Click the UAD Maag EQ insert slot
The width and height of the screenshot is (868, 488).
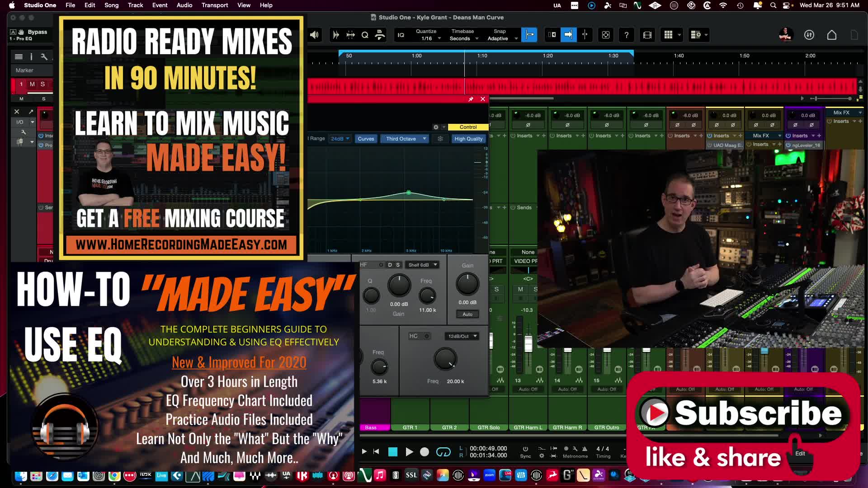coord(724,145)
